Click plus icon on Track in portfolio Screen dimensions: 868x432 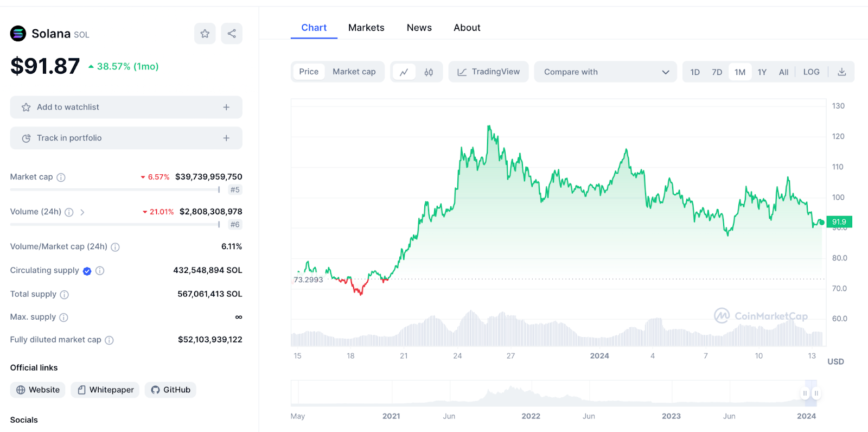click(x=226, y=138)
